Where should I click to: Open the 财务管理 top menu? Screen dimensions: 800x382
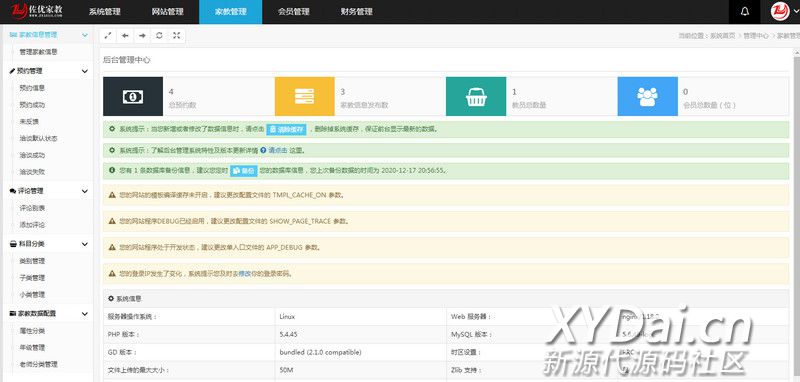pyautogui.click(x=357, y=12)
